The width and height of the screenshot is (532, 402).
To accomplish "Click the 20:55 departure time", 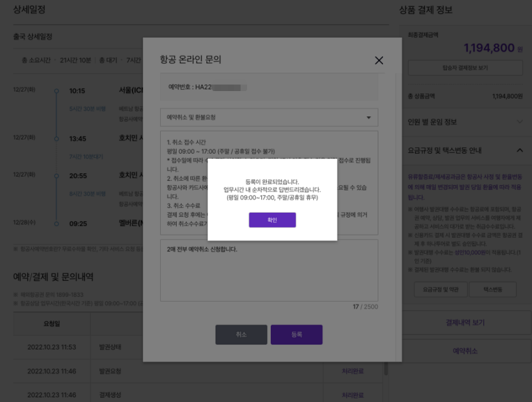I will click(x=78, y=176).
